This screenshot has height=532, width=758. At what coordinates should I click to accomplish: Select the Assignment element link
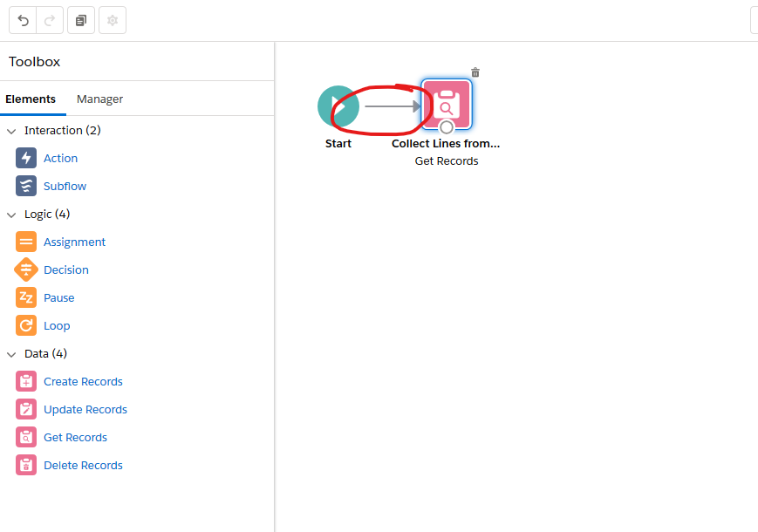point(74,242)
